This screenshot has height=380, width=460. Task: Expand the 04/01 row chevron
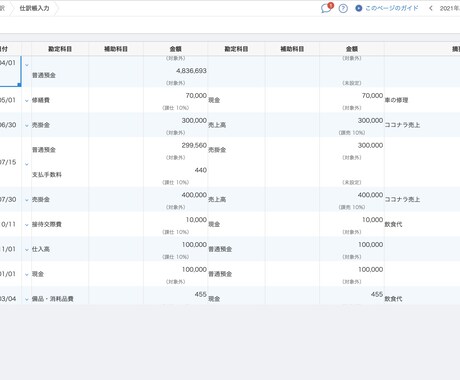click(x=27, y=65)
